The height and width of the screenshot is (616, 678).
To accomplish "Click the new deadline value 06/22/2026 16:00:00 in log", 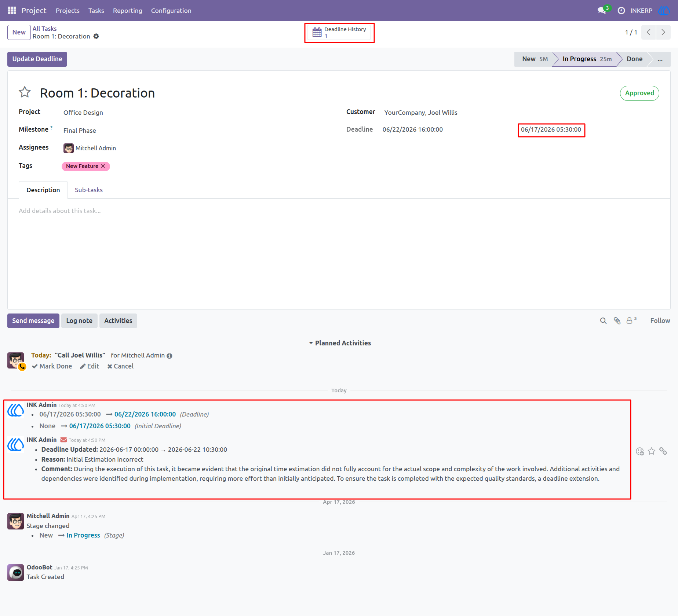I will (x=145, y=414).
